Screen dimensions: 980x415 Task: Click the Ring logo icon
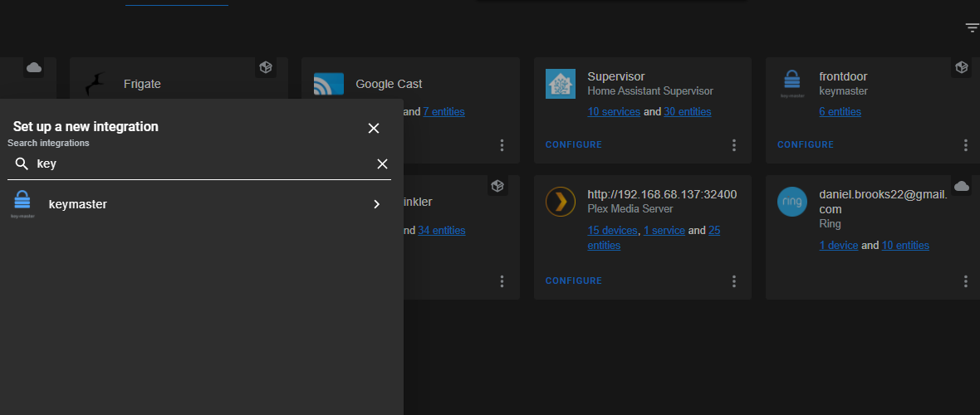pyautogui.click(x=791, y=201)
